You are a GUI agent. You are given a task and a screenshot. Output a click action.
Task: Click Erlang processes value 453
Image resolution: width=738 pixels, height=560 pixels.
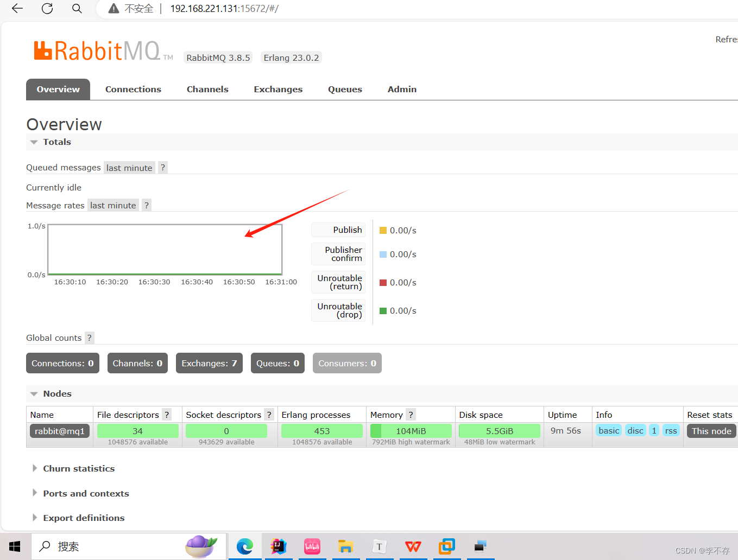tap(322, 431)
